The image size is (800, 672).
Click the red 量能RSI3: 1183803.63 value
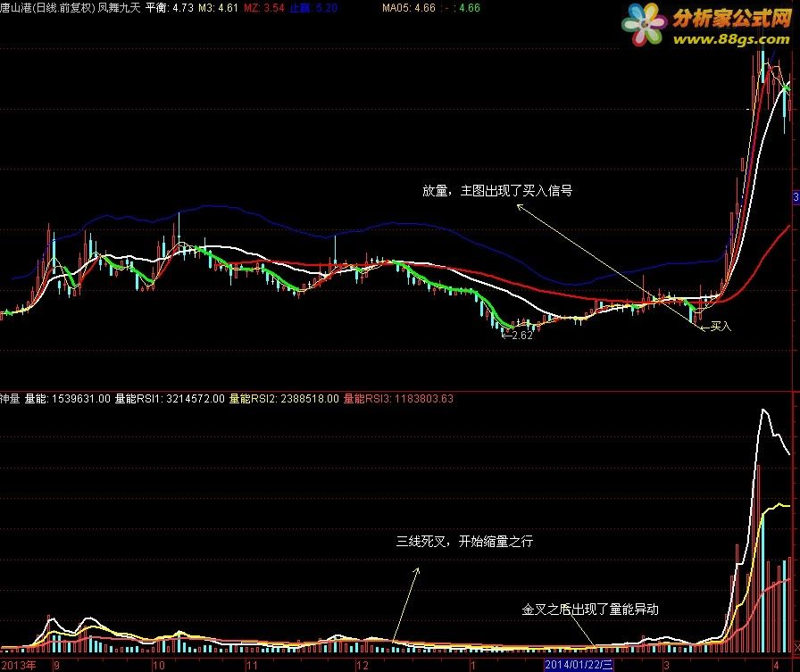tap(398, 399)
